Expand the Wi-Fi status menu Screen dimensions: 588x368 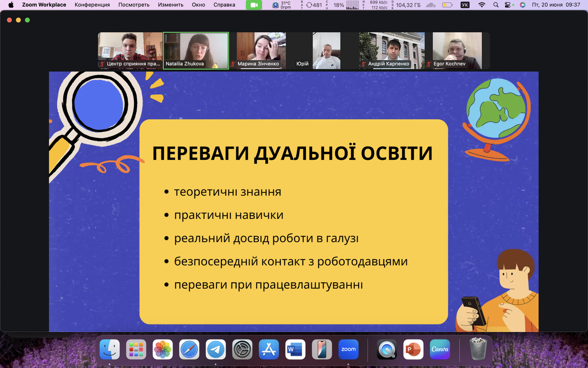[x=481, y=5]
